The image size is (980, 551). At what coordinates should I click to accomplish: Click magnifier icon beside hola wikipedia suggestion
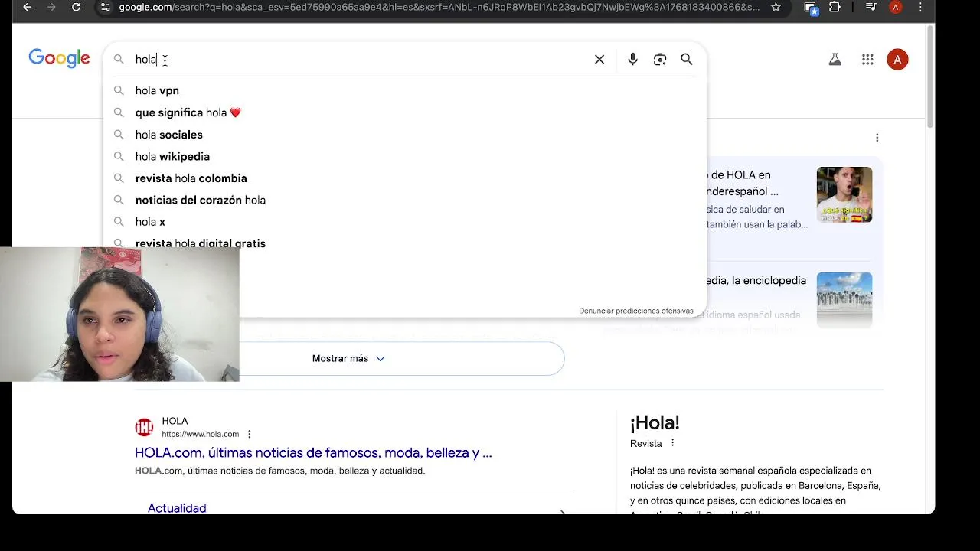[119, 156]
